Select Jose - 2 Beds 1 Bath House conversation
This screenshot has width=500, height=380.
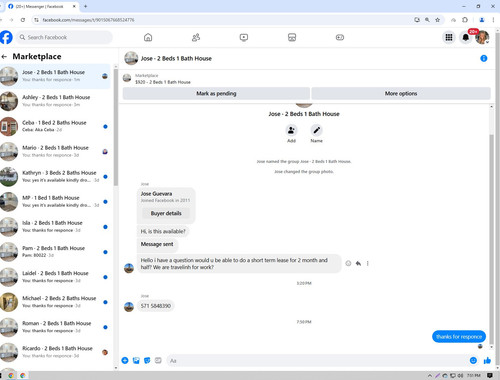pyautogui.click(x=55, y=76)
